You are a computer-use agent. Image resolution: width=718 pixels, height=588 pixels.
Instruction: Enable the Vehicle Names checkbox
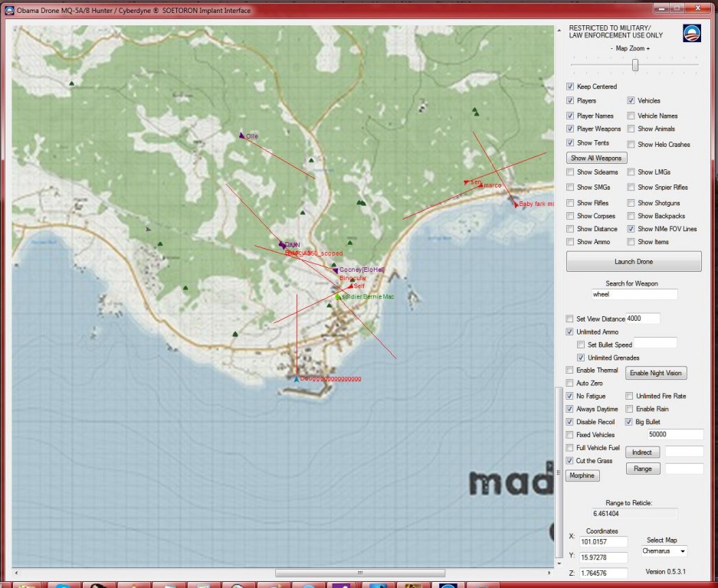(x=631, y=116)
